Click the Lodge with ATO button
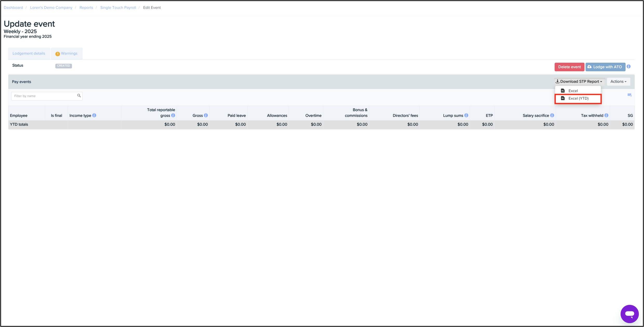Screen dimensions: 644x327 (x=605, y=67)
